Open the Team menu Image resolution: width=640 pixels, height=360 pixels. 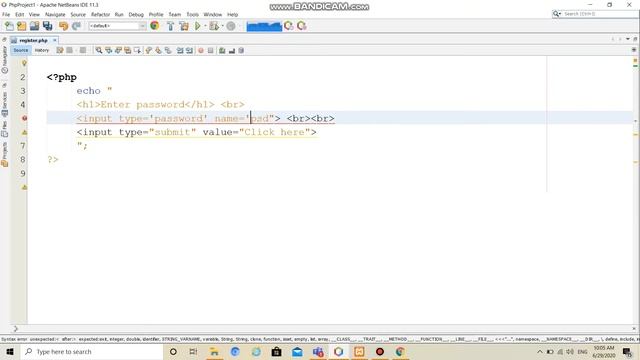click(x=175, y=14)
